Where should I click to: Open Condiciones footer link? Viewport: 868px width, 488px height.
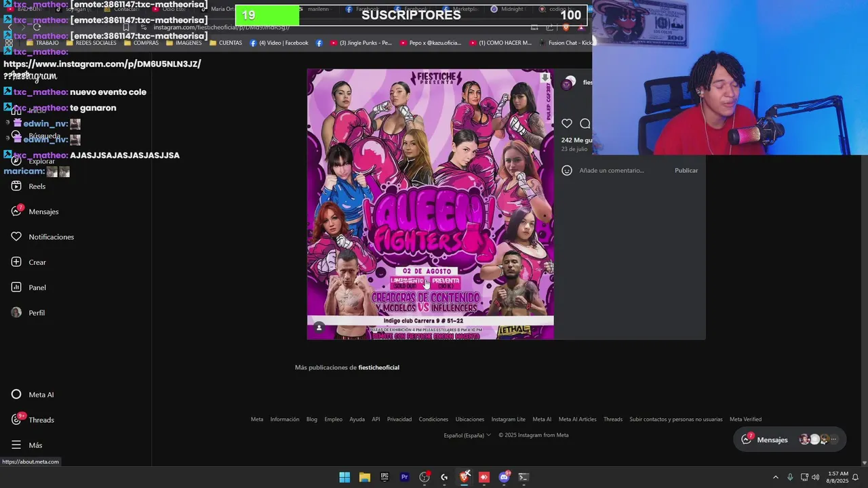point(433,419)
